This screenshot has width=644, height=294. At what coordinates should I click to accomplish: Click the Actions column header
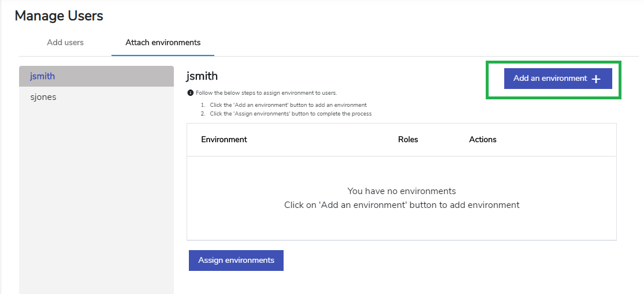coord(483,140)
